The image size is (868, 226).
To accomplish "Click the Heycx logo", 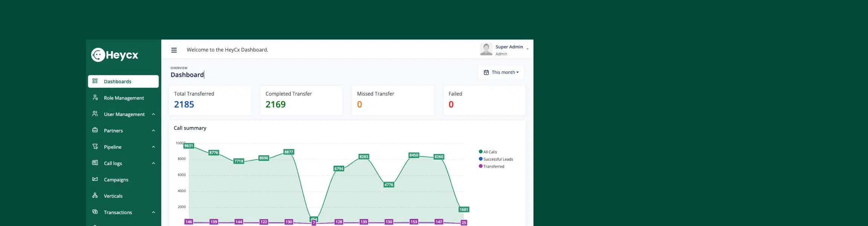I will 115,55.
